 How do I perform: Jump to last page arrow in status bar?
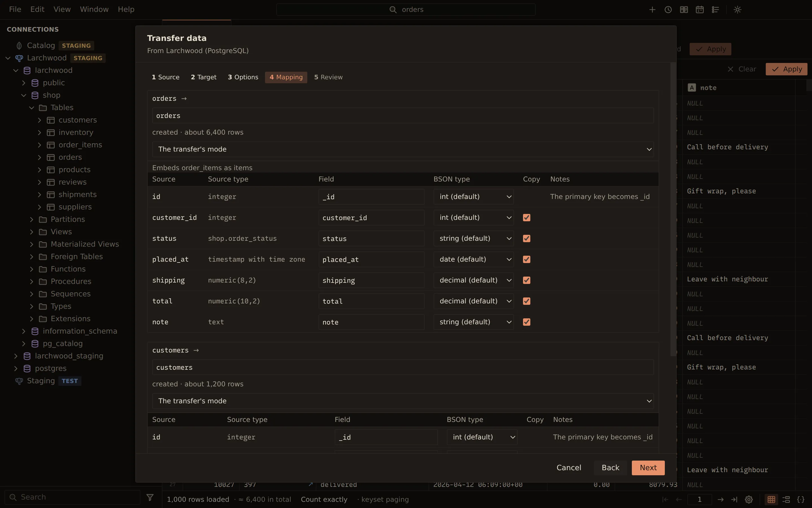click(x=734, y=499)
